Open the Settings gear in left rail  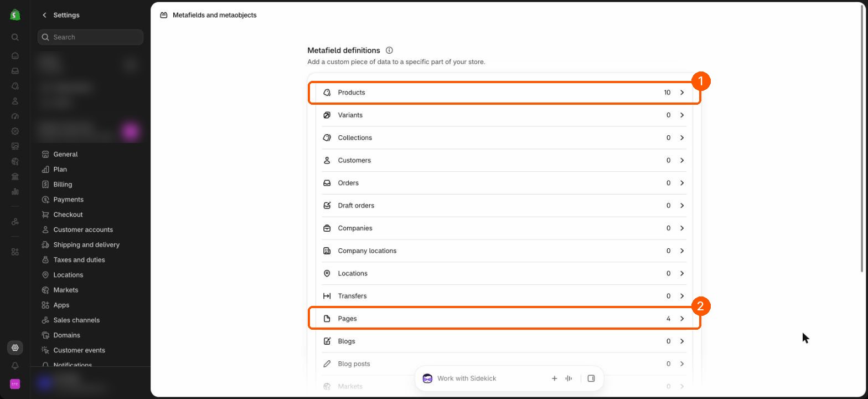[x=15, y=347]
